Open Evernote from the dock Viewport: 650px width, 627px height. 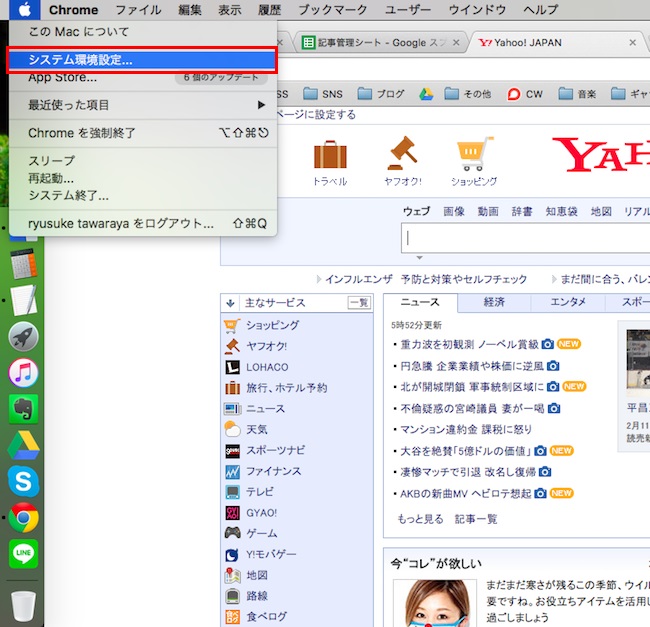pos(23,409)
